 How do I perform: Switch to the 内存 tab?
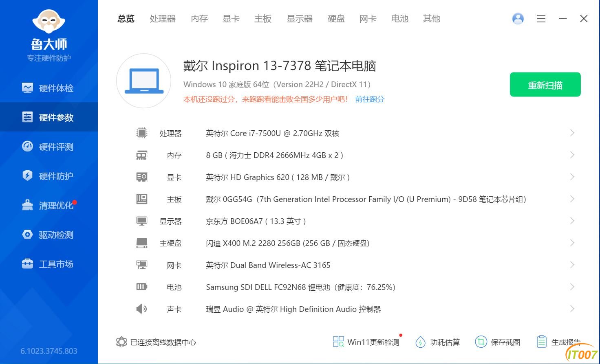click(x=199, y=19)
